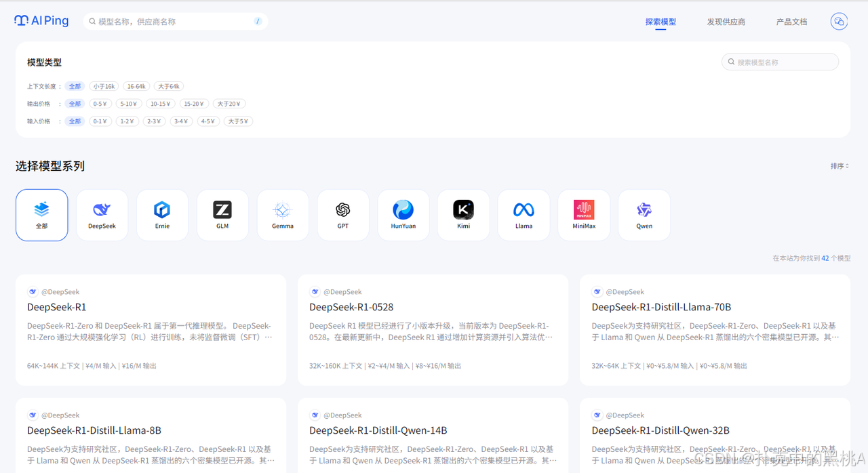Filter output price to 0-5¥
The image size is (868, 473).
(100, 104)
